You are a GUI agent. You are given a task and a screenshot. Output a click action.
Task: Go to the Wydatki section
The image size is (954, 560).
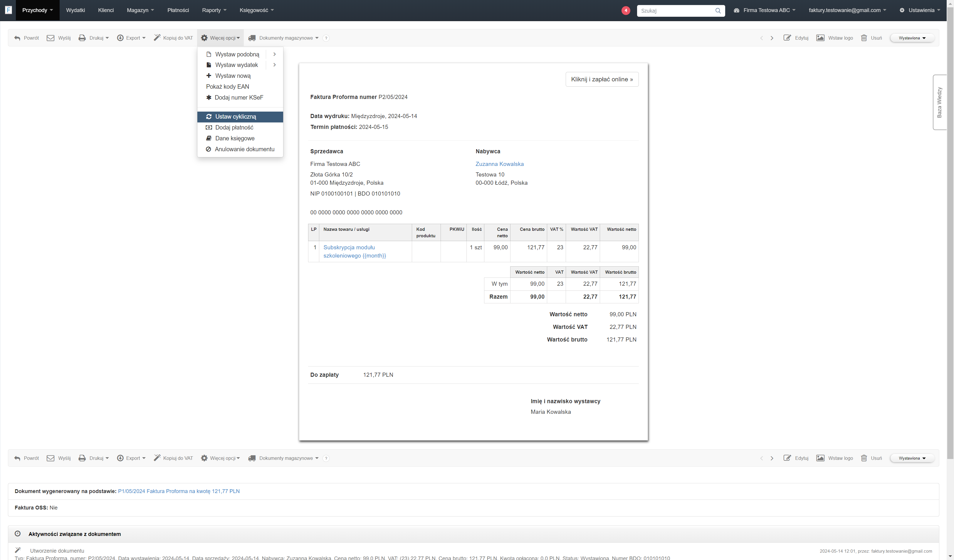75,10
